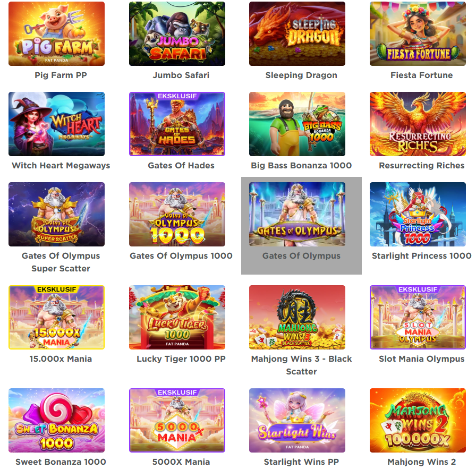
Task: Open the Pig Farm PP game thumbnail
Action: click(x=56, y=33)
